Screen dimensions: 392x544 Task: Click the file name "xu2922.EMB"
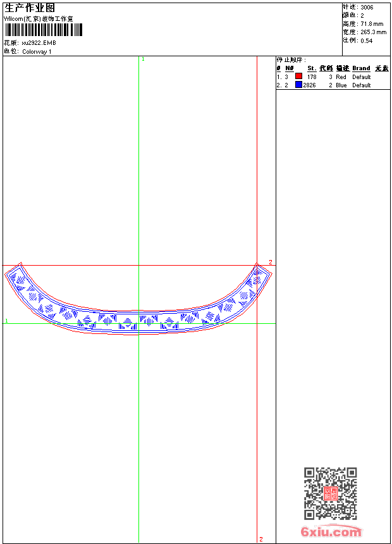pyautogui.click(x=39, y=43)
